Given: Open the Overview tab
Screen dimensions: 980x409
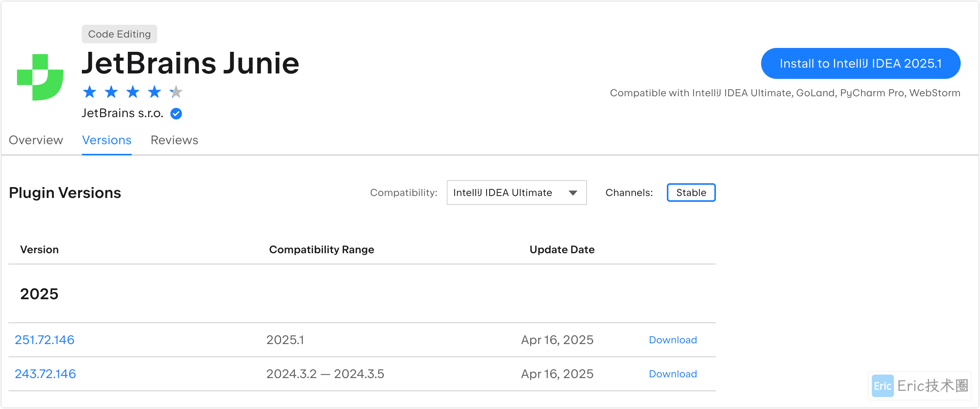Looking at the screenshot, I should (36, 140).
